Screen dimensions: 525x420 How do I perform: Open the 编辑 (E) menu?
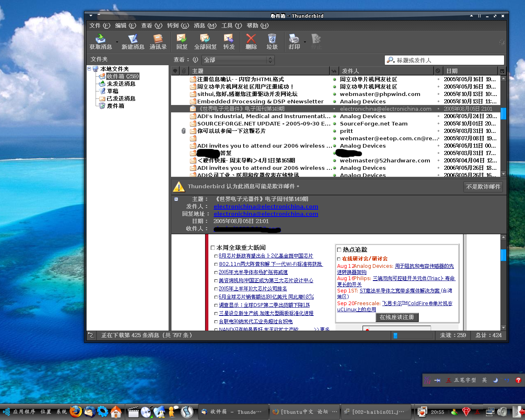click(126, 25)
